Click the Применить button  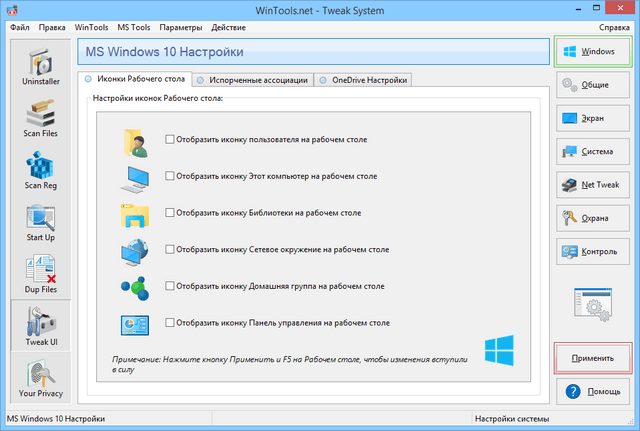coord(594,356)
